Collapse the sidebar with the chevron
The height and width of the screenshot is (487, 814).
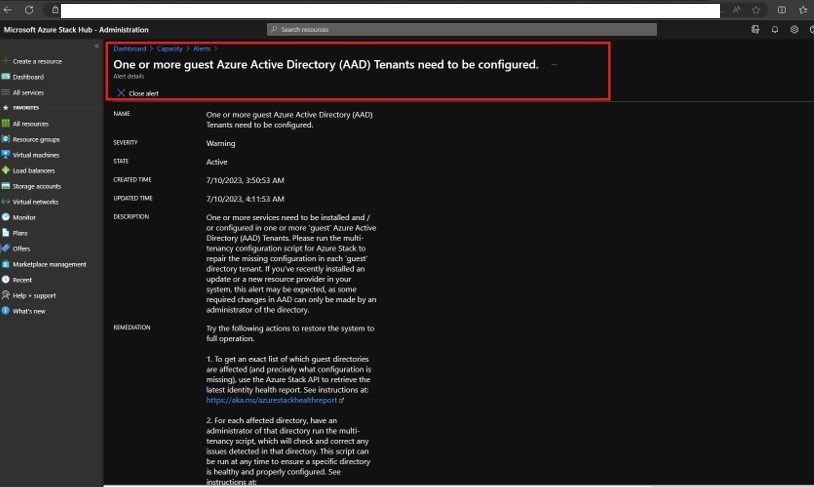(x=97, y=46)
